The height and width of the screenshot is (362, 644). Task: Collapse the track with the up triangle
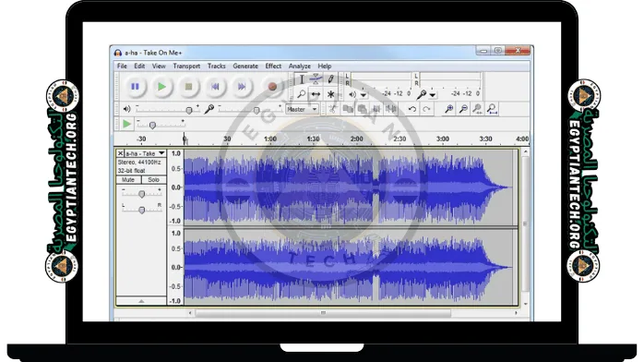(x=141, y=301)
